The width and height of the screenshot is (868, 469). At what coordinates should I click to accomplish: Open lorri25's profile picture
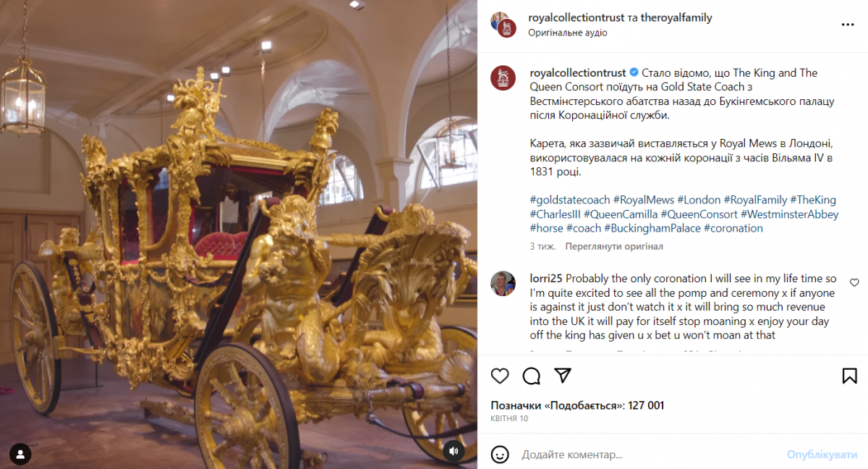503,284
